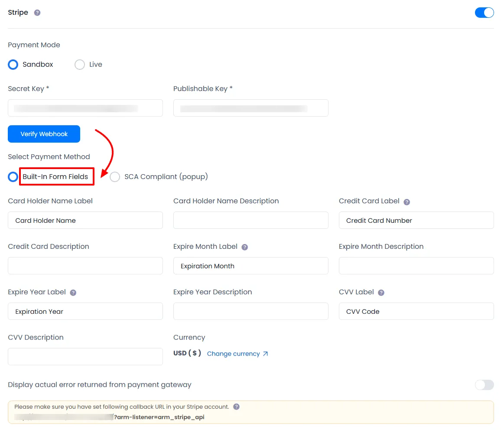Disable the Stripe payment gateway toggle

(484, 13)
